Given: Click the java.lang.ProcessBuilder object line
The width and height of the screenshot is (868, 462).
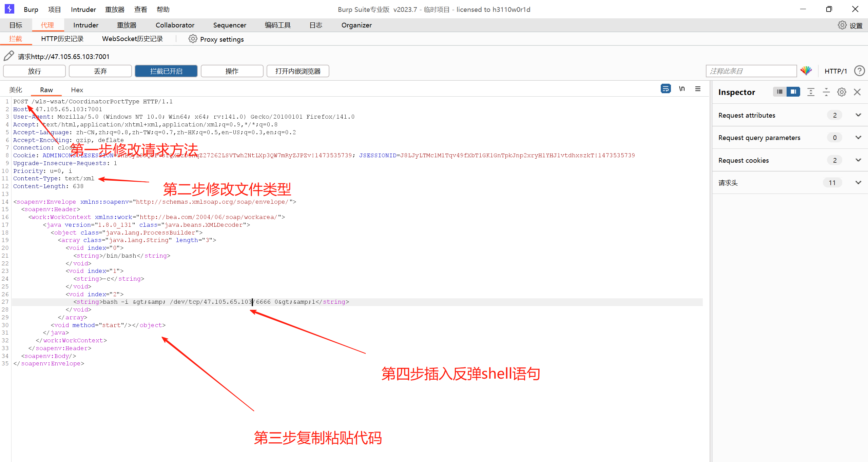Looking at the screenshot, I should click(127, 233).
